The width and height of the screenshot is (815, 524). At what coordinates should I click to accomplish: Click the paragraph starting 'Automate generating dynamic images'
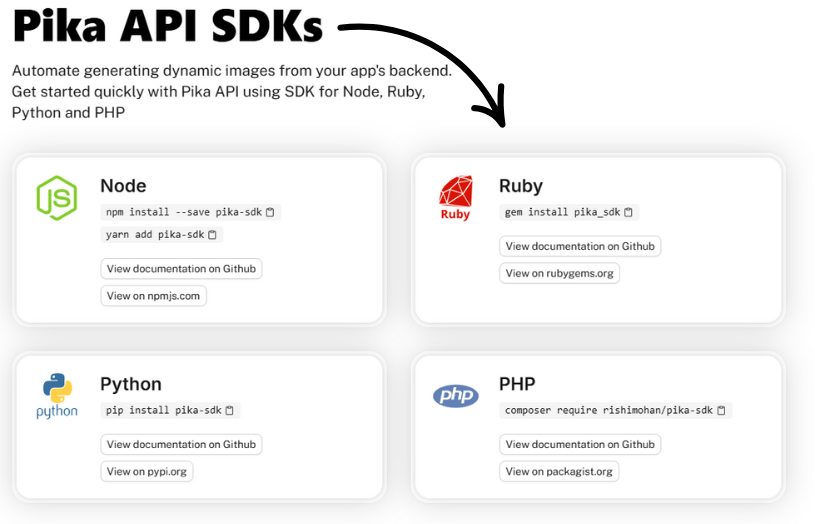(232, 91)
